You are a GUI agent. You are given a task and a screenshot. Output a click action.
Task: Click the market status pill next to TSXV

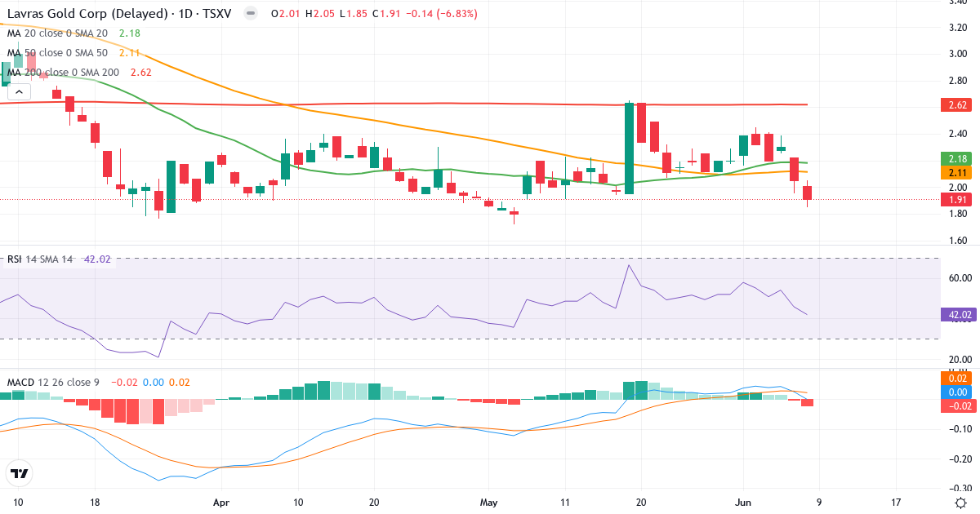coord(252,14)
